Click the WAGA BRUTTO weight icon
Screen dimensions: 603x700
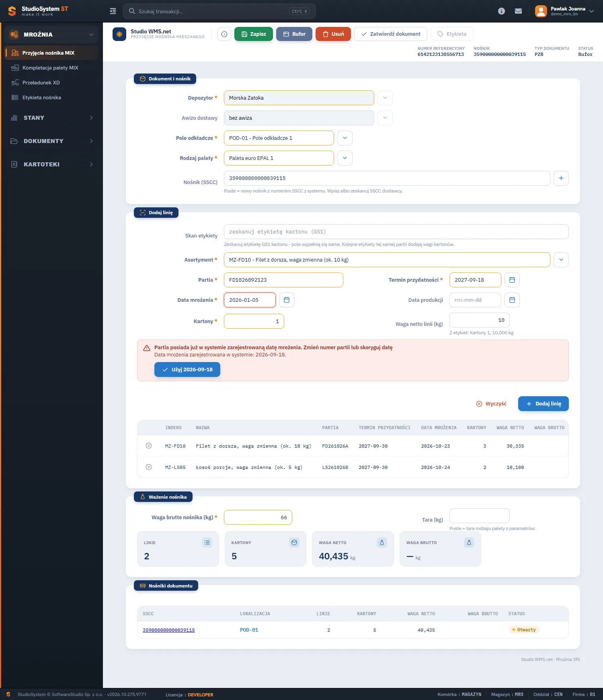pyautogui.click(x=469, y=542)
